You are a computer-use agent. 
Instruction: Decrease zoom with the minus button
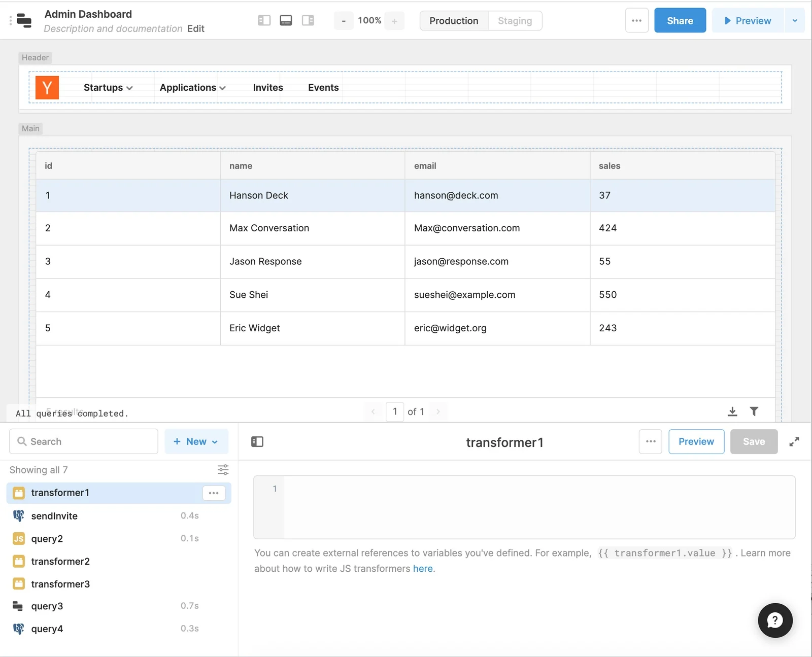pyautogui.click(x=344, y=21)
